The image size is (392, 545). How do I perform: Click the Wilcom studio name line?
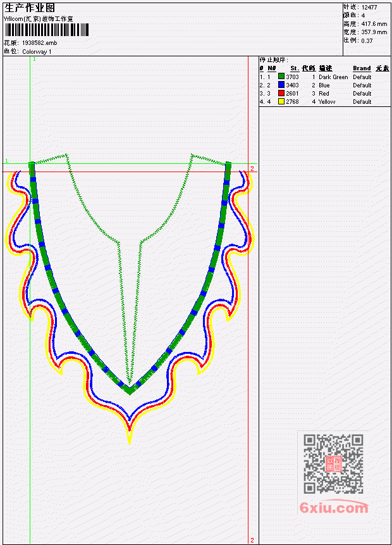(x=38, y=19)
